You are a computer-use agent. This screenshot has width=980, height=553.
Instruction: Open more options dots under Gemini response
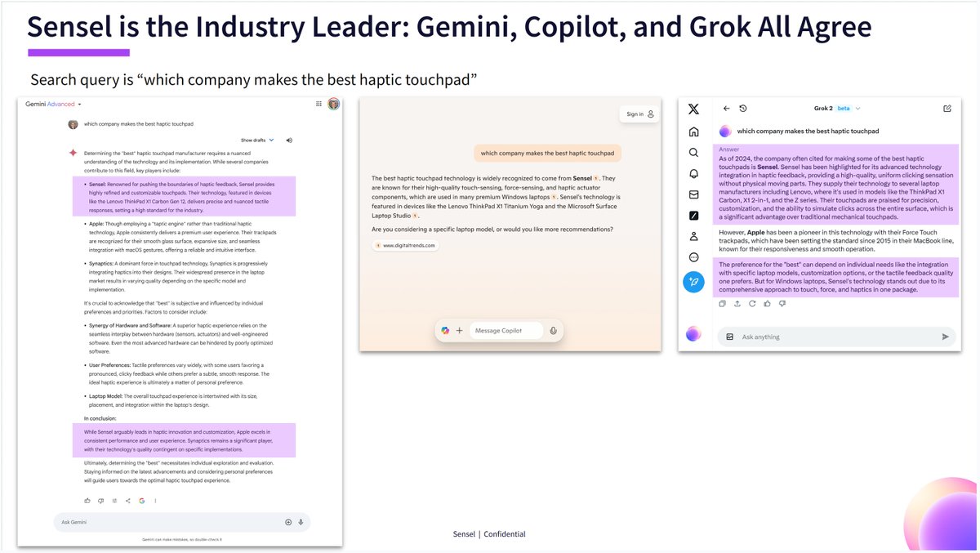coord(155,500)
